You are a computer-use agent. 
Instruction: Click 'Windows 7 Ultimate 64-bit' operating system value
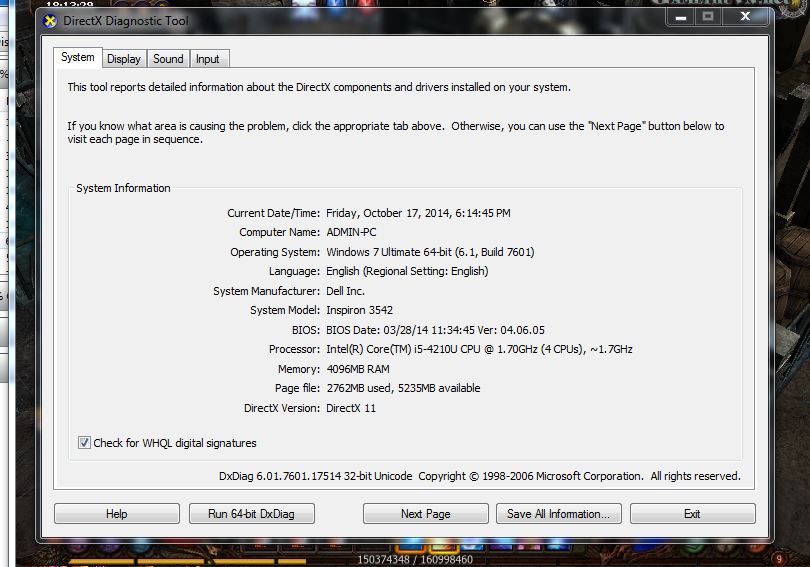389,252
